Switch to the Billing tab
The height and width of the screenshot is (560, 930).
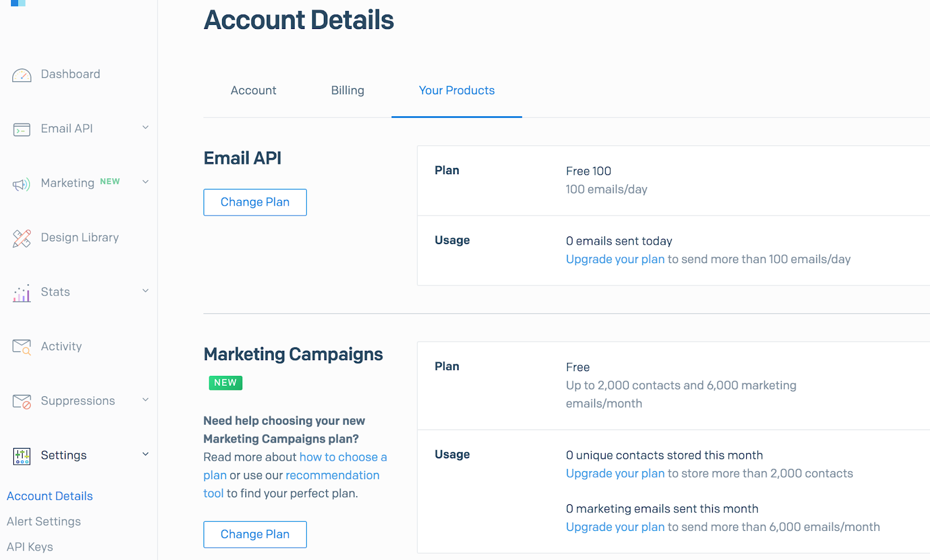[348, 91]
